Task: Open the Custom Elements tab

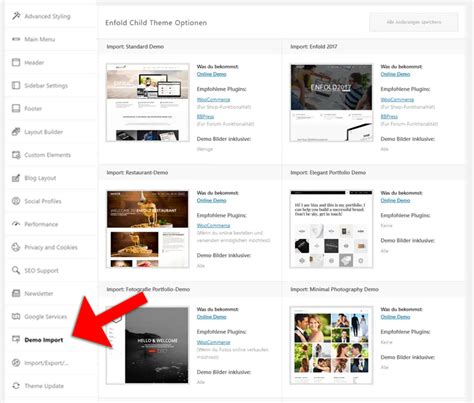Action: [x=52, y=155]
